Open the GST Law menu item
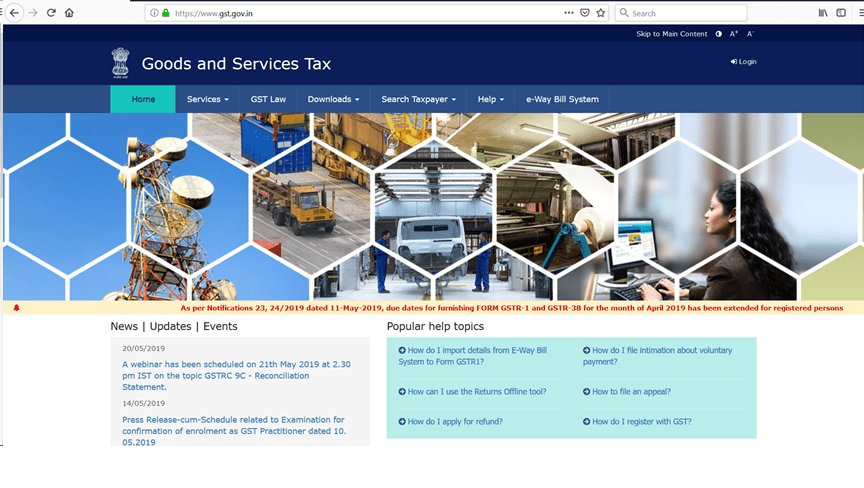This screenshot has height=488, width=864. [x=268, y=99]
